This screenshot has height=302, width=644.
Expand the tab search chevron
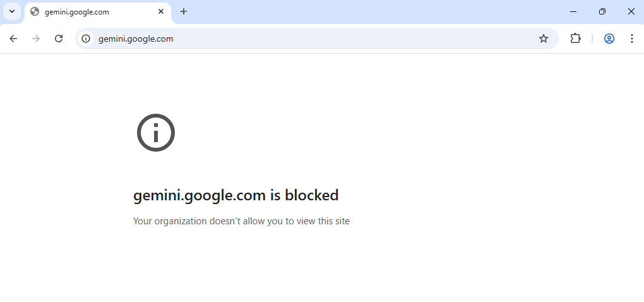tap(11, 11)
